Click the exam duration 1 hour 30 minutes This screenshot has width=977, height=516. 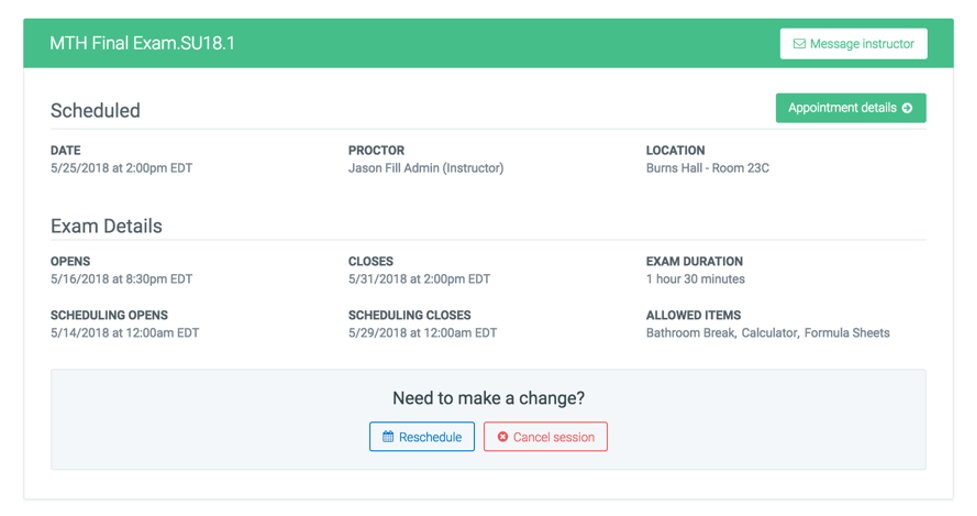coord(695,279)
